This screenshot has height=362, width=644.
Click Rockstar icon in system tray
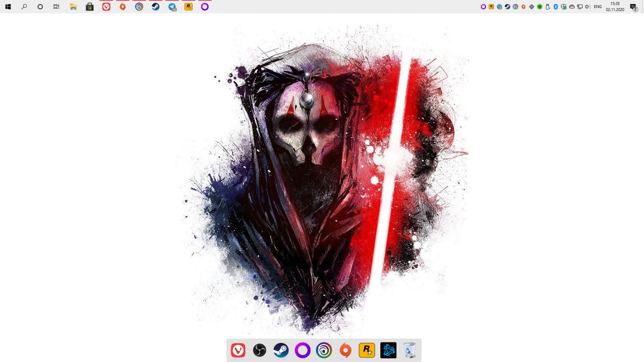492,7
